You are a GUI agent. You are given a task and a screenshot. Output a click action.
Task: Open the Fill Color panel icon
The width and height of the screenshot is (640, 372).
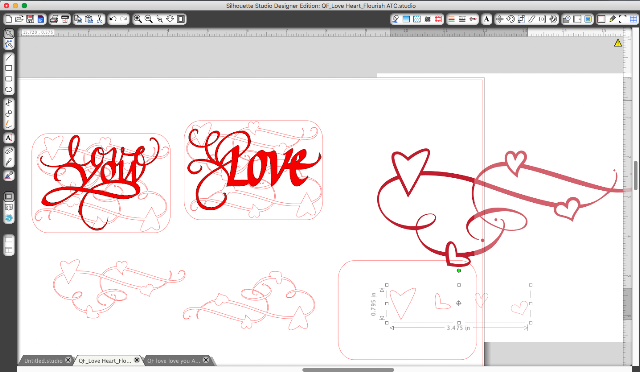[x=406, y=19]
